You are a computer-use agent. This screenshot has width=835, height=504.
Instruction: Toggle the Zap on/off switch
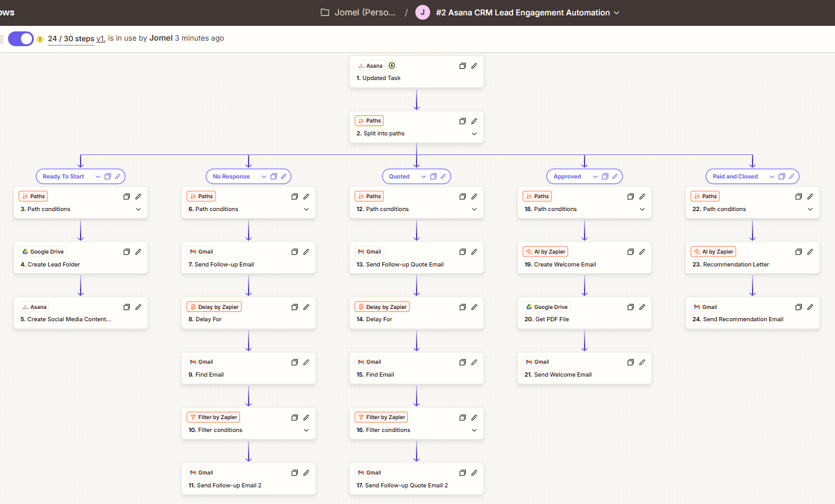click(x=20, y=38)
